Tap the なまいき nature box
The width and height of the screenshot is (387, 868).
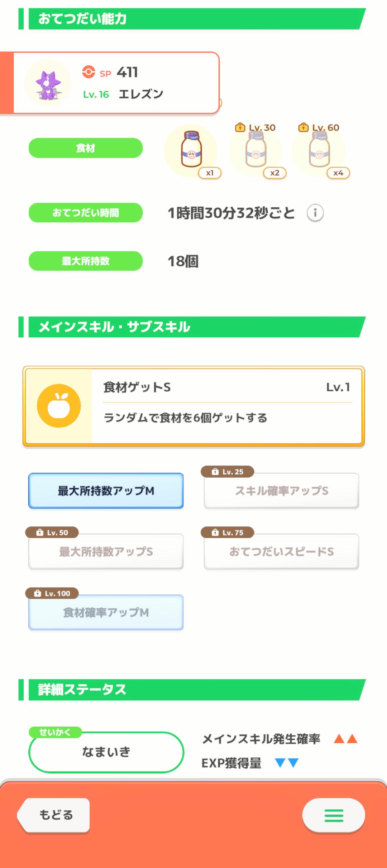pyautogui.click(x=106, y=752)
